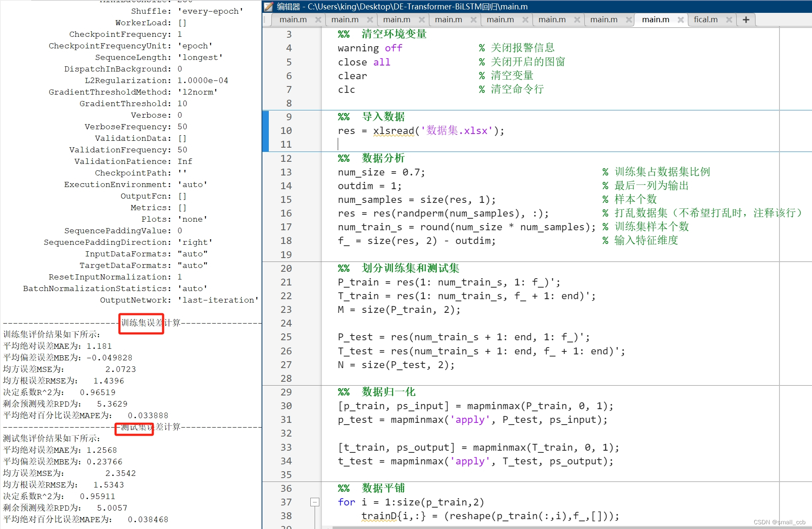Click the '%% 数据归一化' section header
The height and width of the screenshot is (529, 812).
(x=377, y=392)
